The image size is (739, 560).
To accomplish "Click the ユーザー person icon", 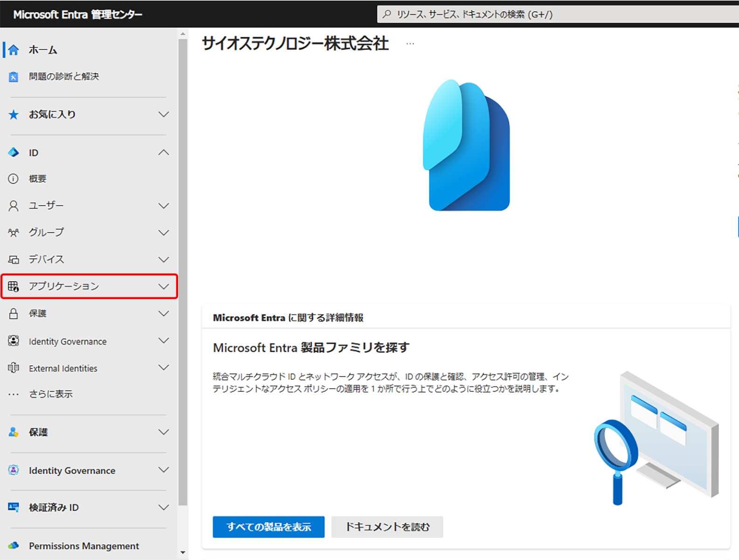I will (x=14, y=206).
